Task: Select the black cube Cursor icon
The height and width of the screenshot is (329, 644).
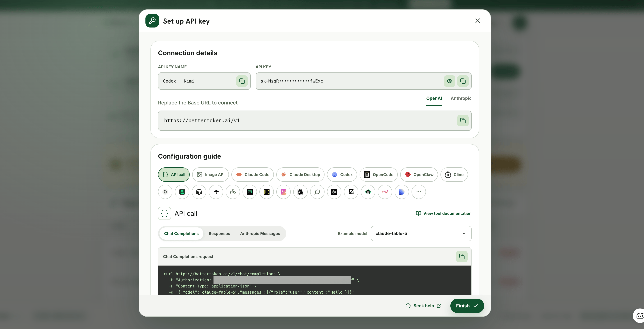Action: pyautogui.click(x=199, y=192)
